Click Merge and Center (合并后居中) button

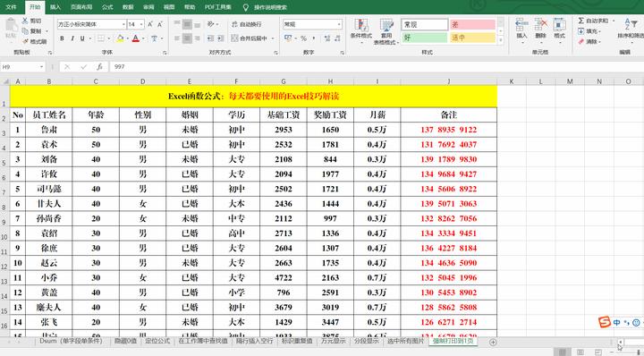(x=249, y=38)
